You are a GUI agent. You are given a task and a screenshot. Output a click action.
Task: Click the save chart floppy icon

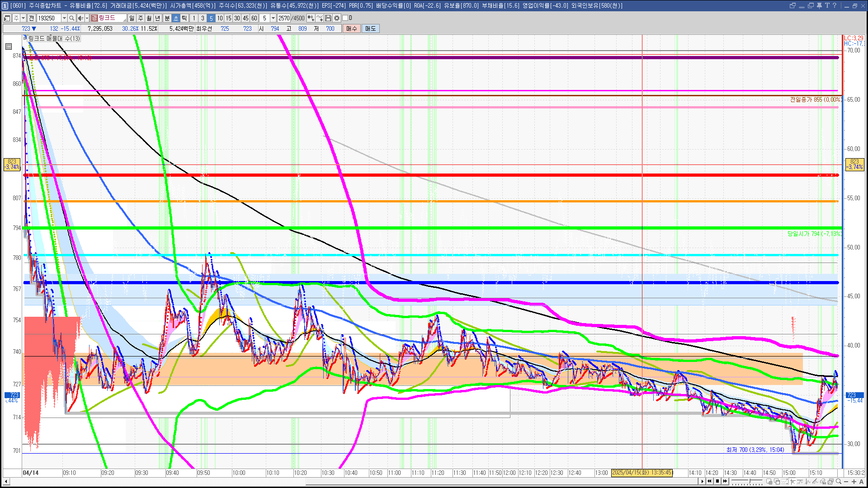pos(328,18)
